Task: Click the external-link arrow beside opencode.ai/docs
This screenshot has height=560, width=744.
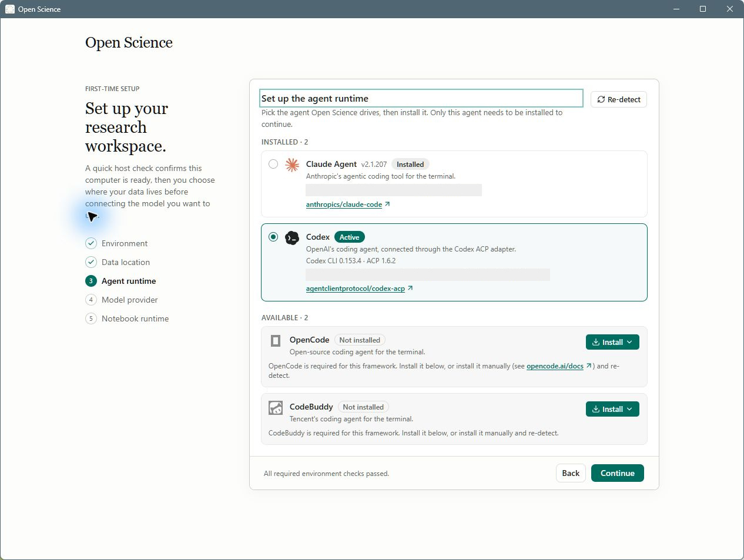Action: click(589, 365)
